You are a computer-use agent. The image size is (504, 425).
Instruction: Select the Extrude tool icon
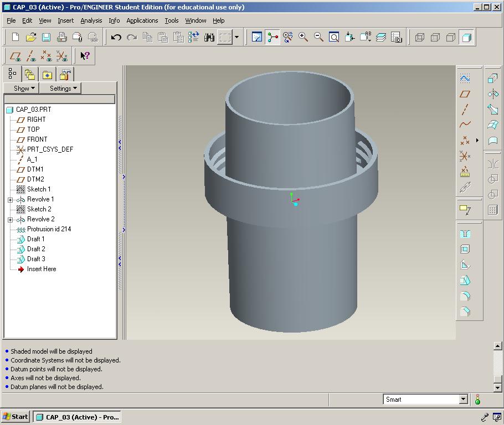click(492, 79)
